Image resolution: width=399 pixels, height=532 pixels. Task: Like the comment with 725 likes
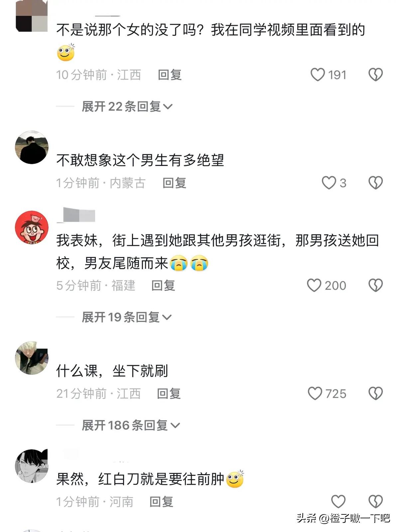click(x=315, y=393)
